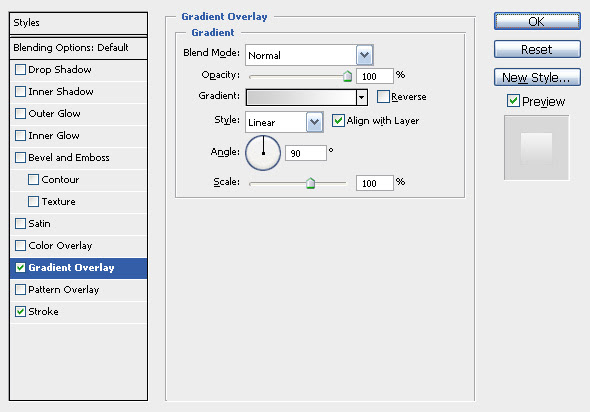Click the Reset button
Screen dimensions: 590x412
(537, 49)
